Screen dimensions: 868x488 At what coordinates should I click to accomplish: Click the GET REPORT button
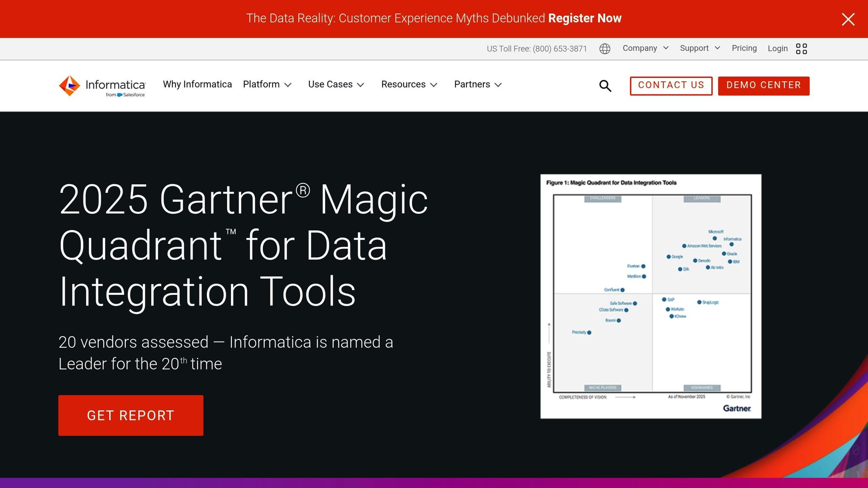(131, 415)
